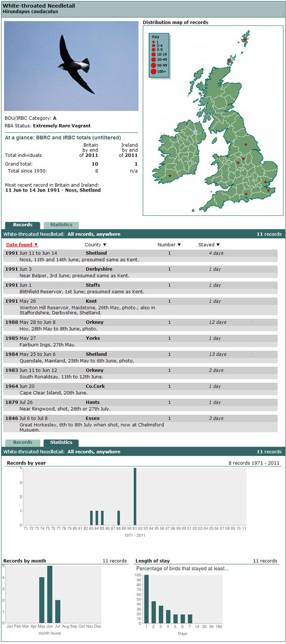Click Hants red dot on map
The image size is (286, 644).
pyautogui.click(x=246, y=194)
